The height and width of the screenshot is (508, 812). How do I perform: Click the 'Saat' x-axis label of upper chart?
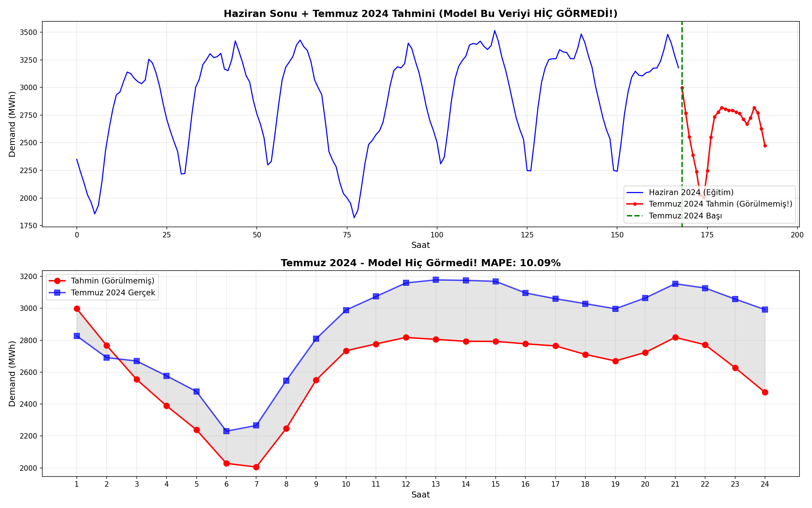(420, 245)
